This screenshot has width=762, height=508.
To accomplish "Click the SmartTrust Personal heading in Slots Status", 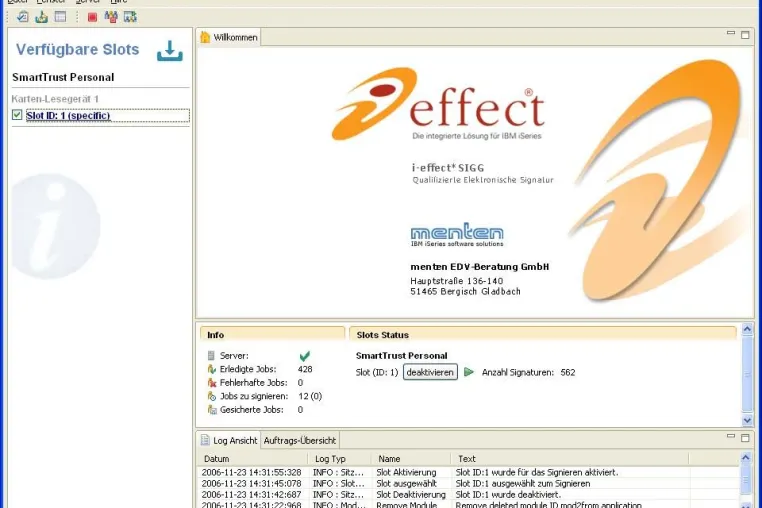I will (x=401, y=355).
